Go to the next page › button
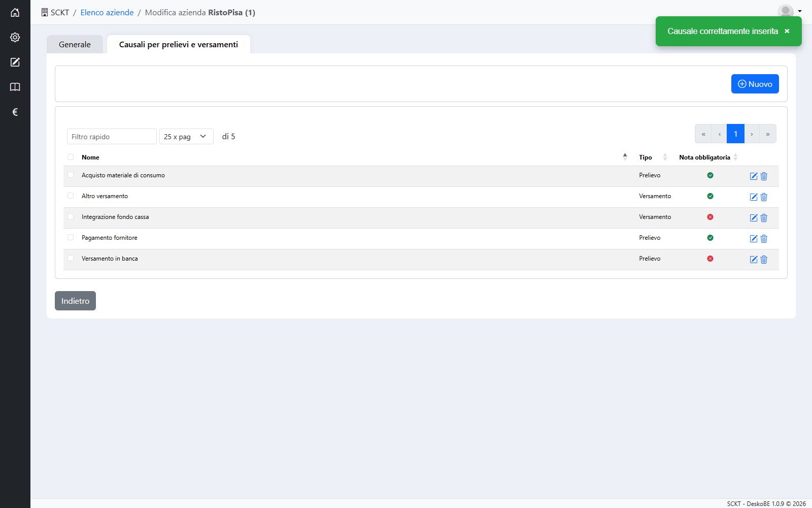Screen dimensions: 812x508 coord(752,134)
